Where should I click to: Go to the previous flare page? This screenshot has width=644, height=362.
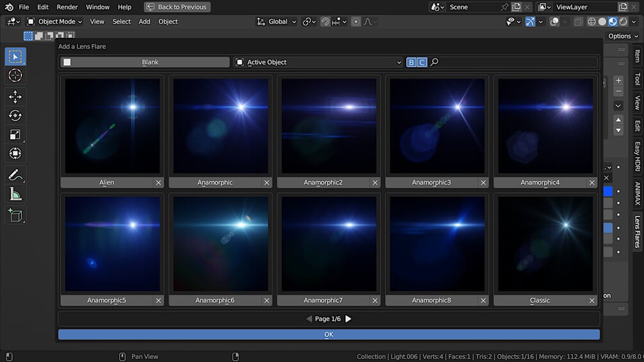(x=309, y=319)
